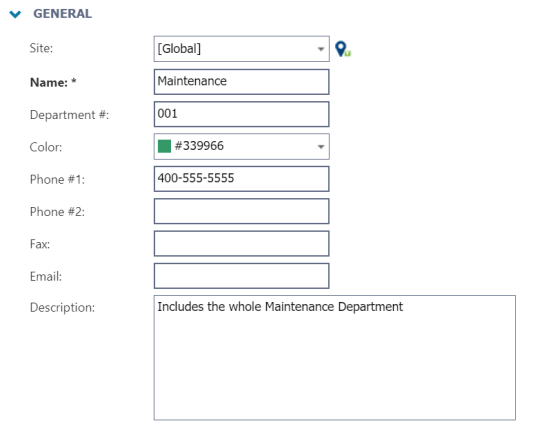Click the Color: label
The height and width of the screenshot is (432, 535).
(x=46, y=147)
